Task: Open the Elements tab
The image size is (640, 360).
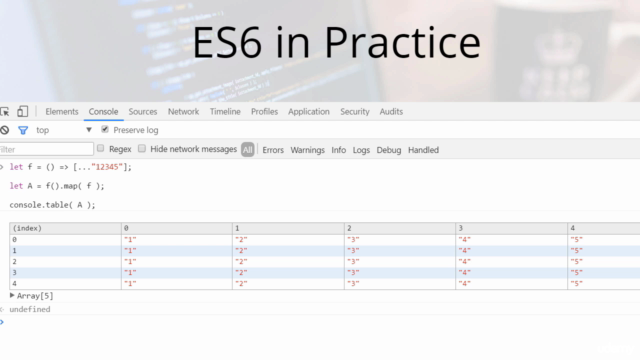Action: coord(62,112)
